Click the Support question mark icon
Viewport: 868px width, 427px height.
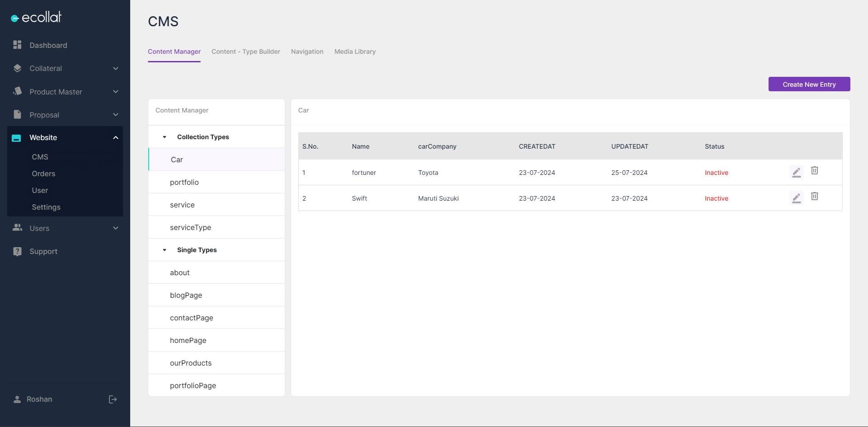point(17,252)
